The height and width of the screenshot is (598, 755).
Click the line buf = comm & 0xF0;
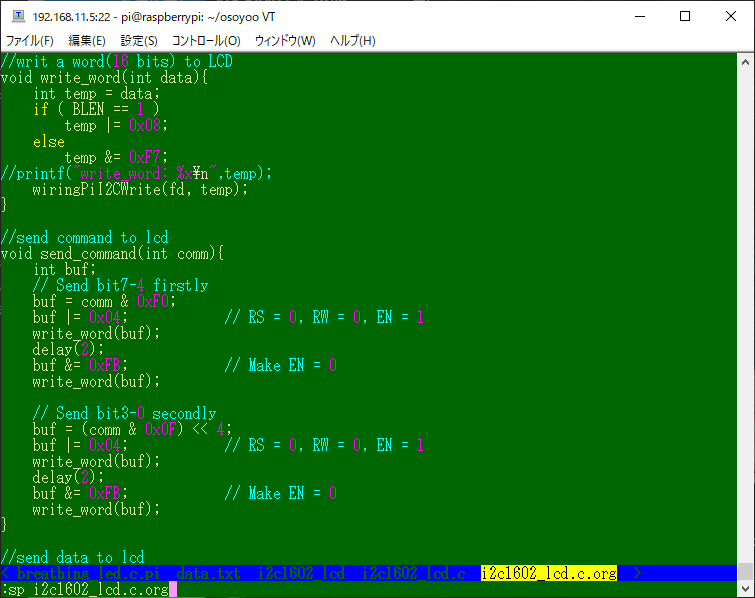[104, 302]
